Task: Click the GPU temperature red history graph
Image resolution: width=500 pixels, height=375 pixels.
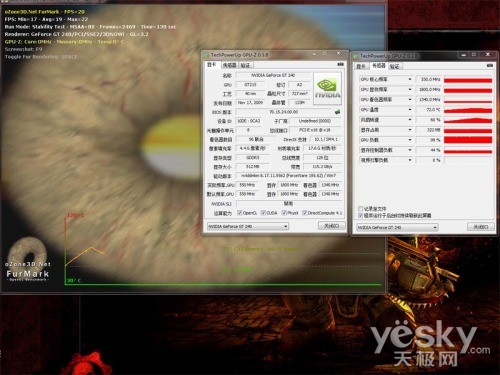Action: tap(468, 110)
